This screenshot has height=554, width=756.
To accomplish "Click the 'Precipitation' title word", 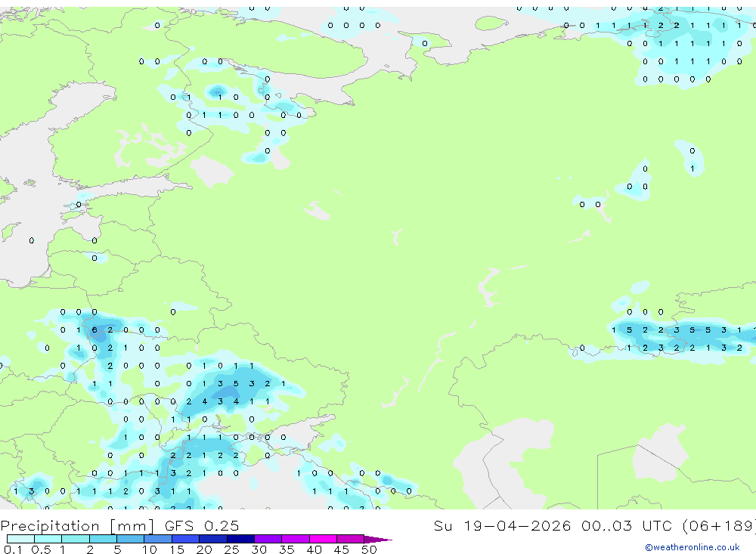I will [50, 525].
